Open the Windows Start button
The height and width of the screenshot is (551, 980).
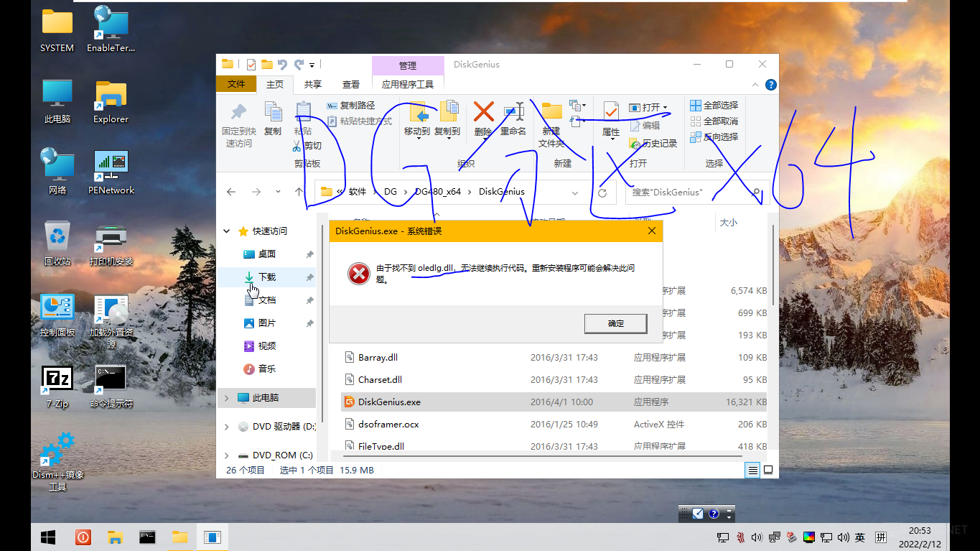point(49,537)
